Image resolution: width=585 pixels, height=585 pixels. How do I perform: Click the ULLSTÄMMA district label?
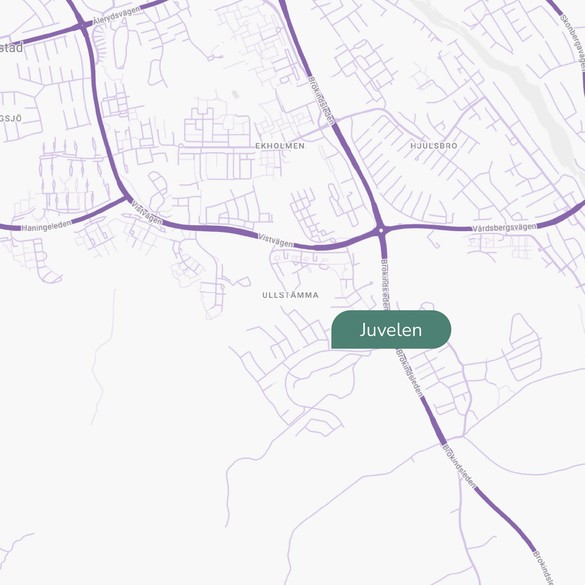click(x=290, y=295)
